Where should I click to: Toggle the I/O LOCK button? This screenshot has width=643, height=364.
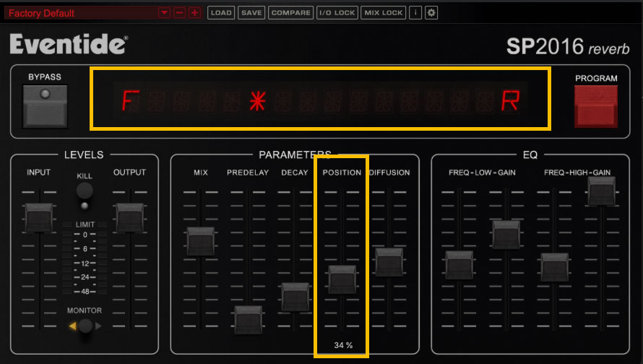pyautogui.click(x=337, y=13)
